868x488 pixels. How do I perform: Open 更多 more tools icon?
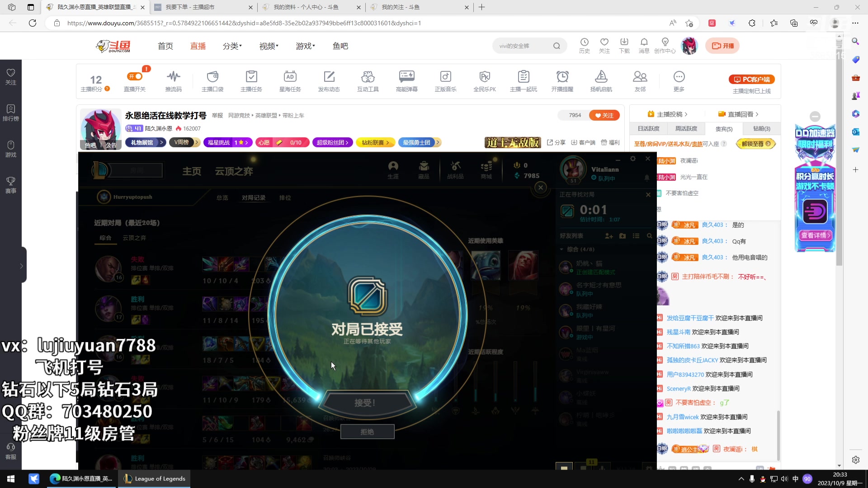tap(679, 81)
